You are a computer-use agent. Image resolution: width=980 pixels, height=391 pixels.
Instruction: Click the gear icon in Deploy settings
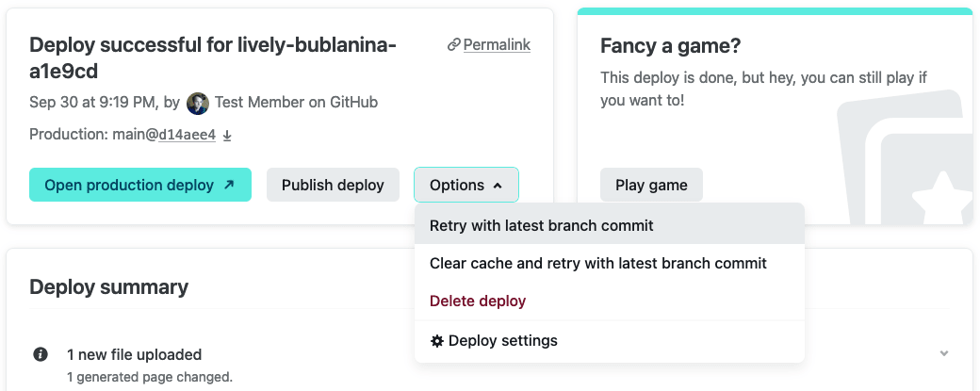(436, 341)
